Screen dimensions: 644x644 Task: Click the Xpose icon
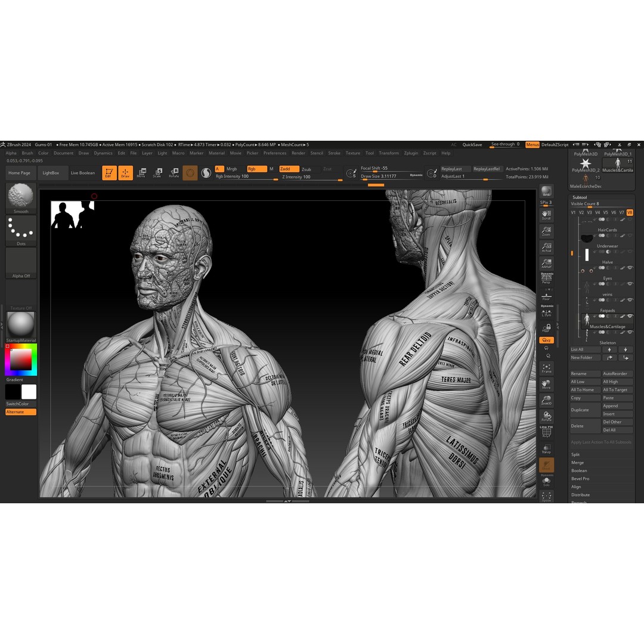[546, 497]
